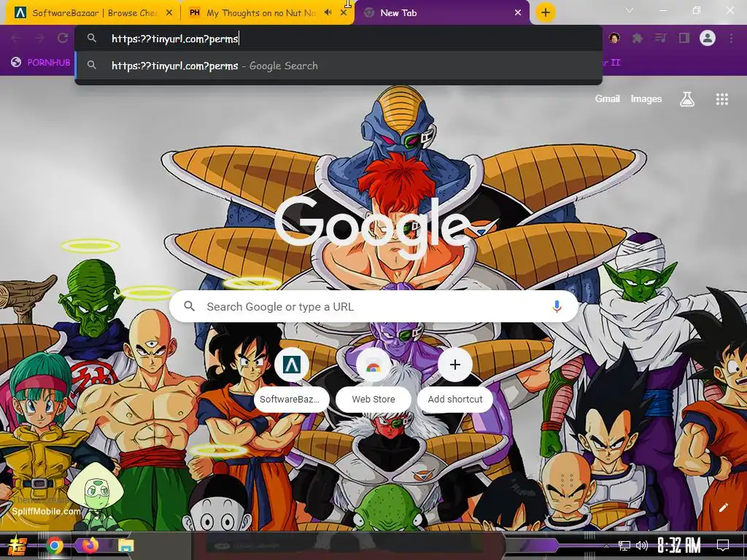The image size is (747, 560).
Task: Reload the page
Action: click(63, 39)
